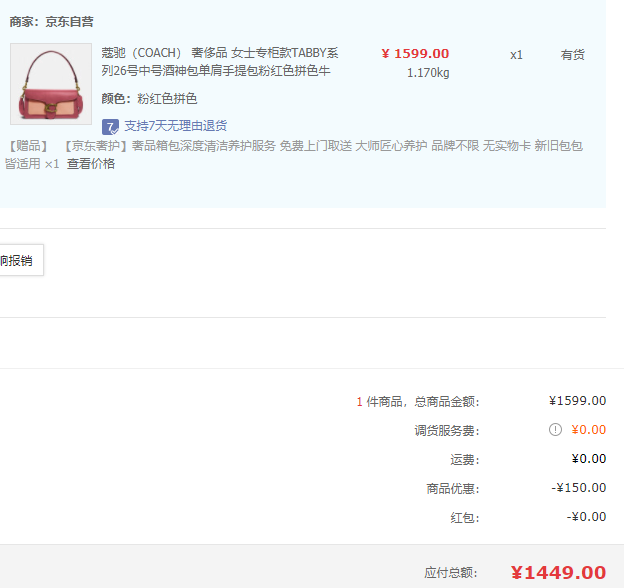This screenshot has height=588, width=624.
Task: Click the 7-day return badge icon
Action: (x=110, y=127)
